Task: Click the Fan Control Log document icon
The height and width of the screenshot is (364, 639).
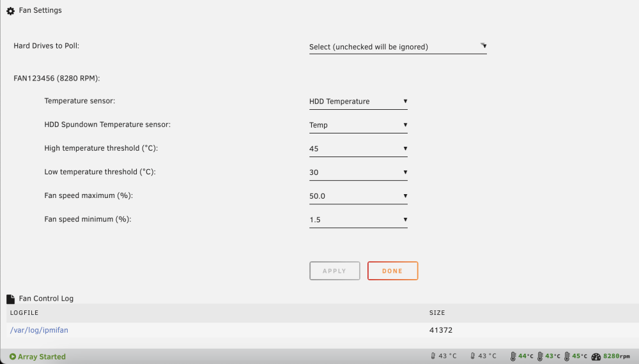Action: point(11,299)
